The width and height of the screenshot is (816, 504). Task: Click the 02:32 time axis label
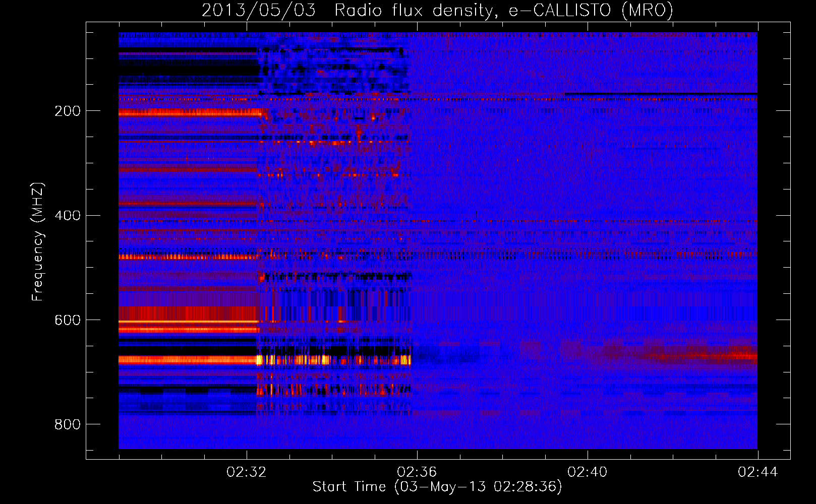point(247,472)
